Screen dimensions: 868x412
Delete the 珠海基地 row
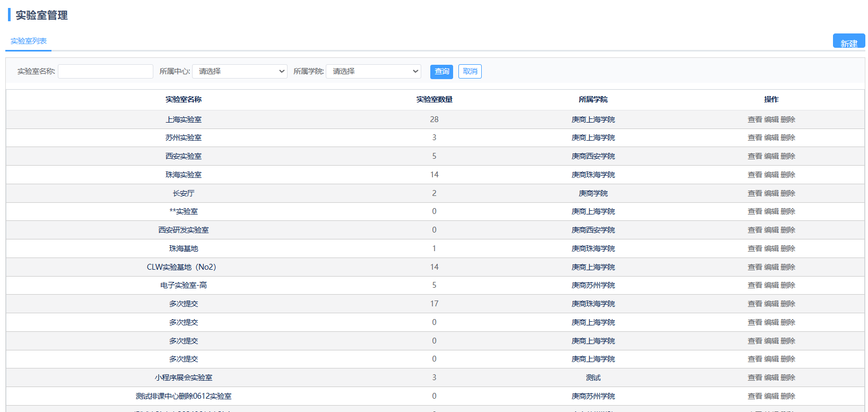pos(788,248)
